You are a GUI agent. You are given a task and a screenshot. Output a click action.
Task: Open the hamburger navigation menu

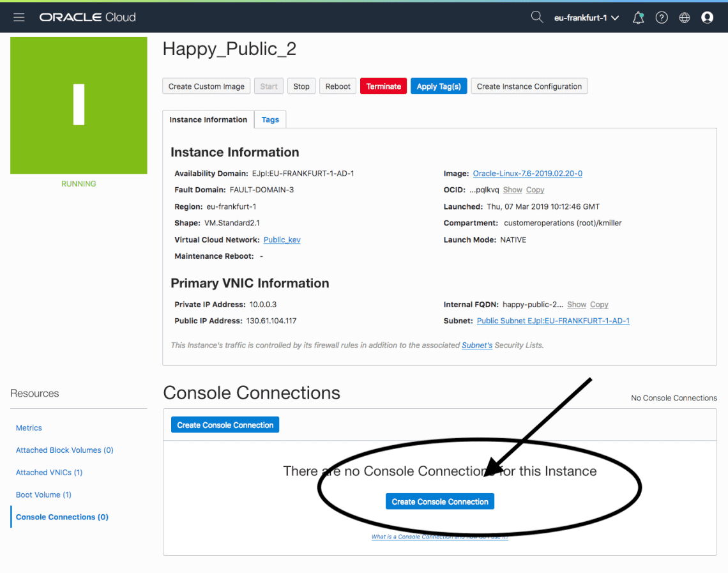pyautogui.click(x=19, y=17)
